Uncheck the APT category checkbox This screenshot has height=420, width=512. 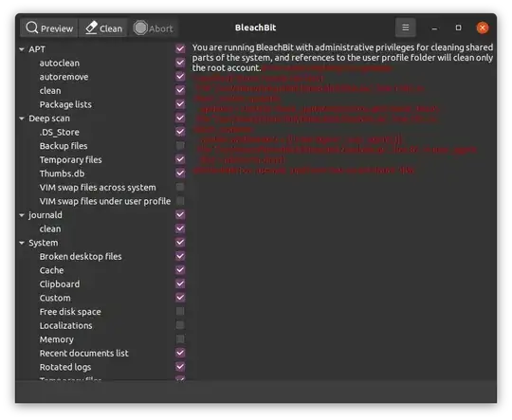click(180, 48)
